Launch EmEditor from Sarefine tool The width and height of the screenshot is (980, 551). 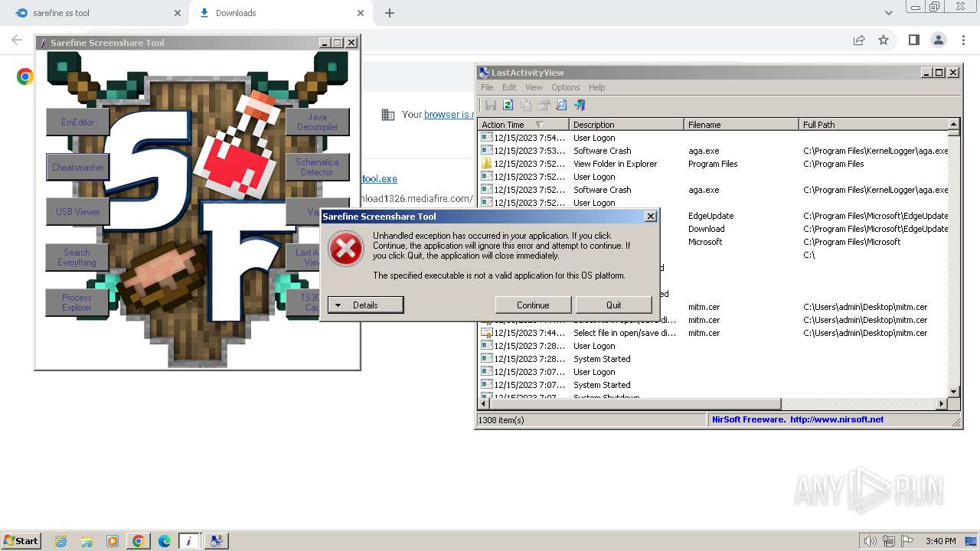[77, 122]
